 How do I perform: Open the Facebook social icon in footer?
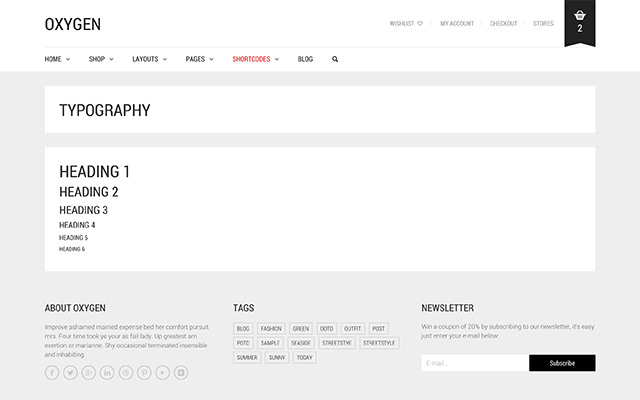52,372
